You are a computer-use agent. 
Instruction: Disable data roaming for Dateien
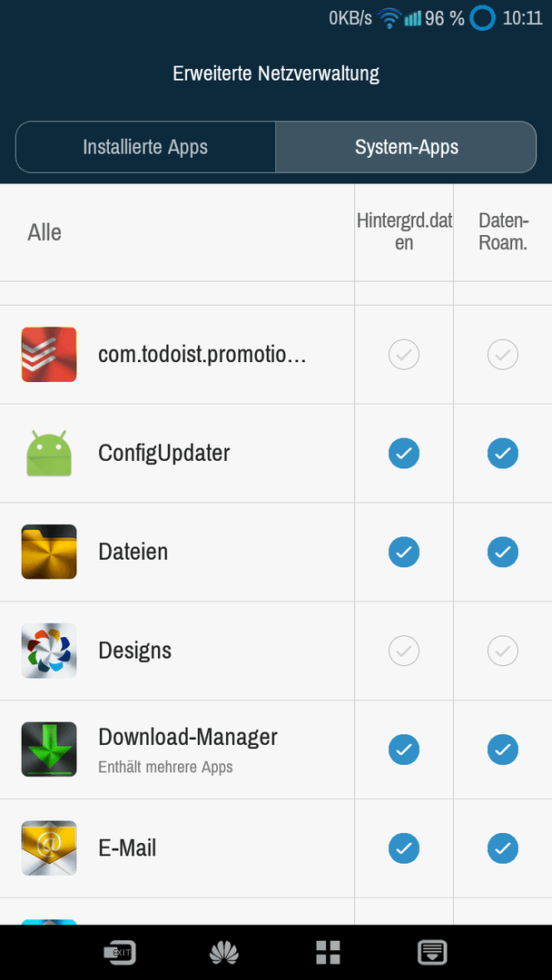click(x=503, y=552)
